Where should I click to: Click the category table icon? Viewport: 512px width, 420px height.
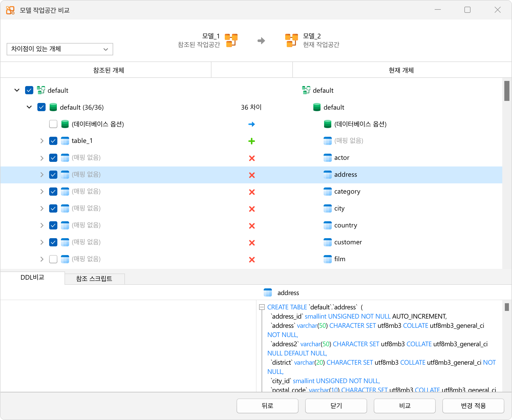pyautogui.click(x=328, y=192)
